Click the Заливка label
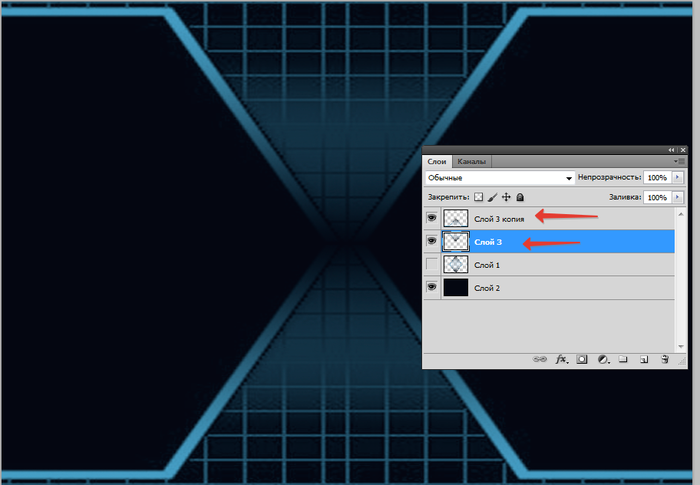This screenshot has width=700, height=485. coord(625,197)
